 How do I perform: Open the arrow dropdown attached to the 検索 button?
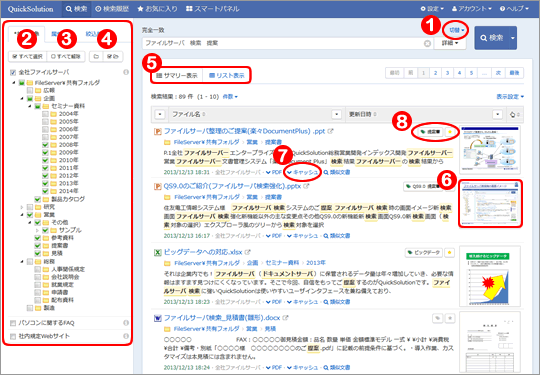click(512, 38)
